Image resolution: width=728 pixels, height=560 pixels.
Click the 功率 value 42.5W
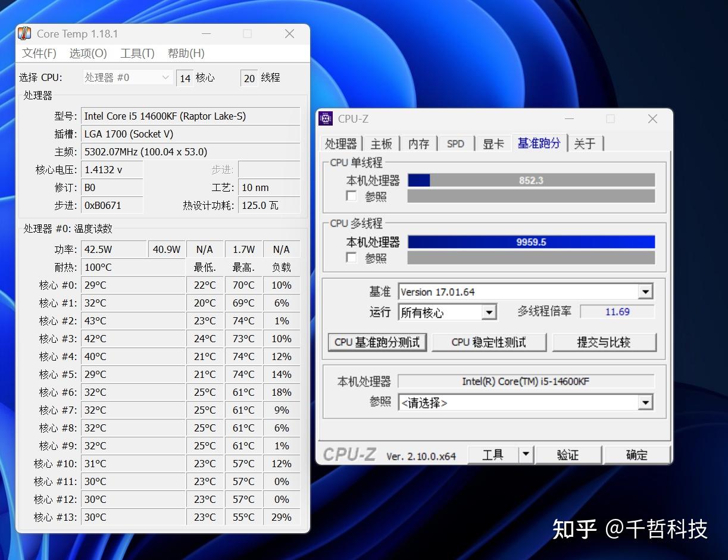[x=114, y=249]
